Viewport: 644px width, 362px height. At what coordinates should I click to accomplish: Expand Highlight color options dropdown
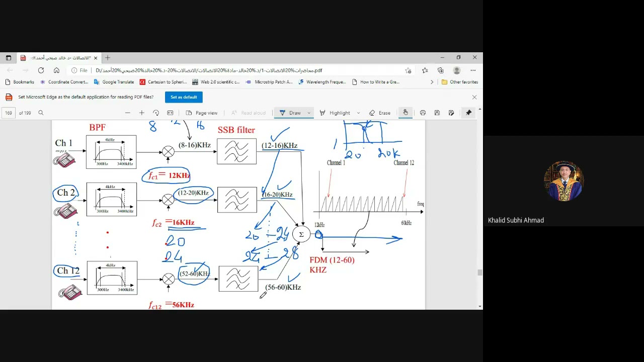[x=358, y=113]
